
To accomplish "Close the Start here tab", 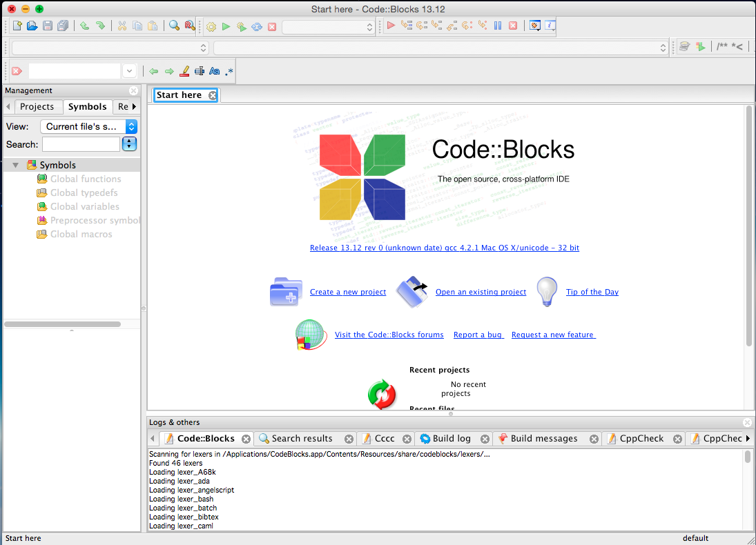I will coord(212,95).
